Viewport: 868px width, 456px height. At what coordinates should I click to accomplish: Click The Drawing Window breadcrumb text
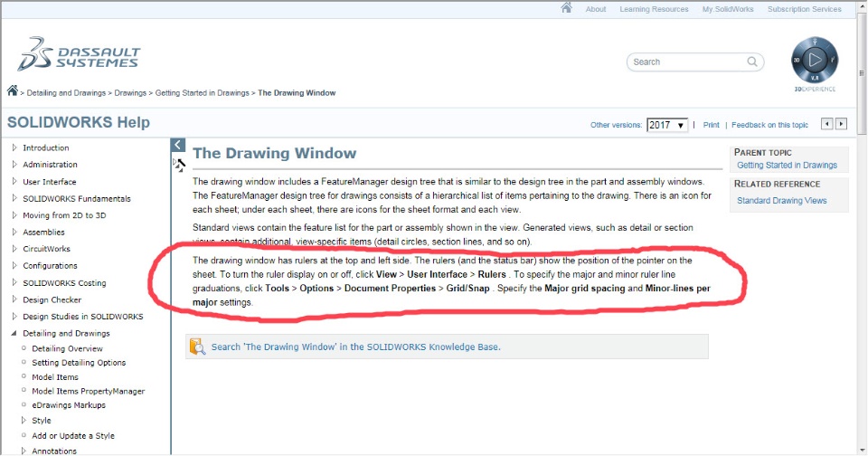(x=297, y=93)
